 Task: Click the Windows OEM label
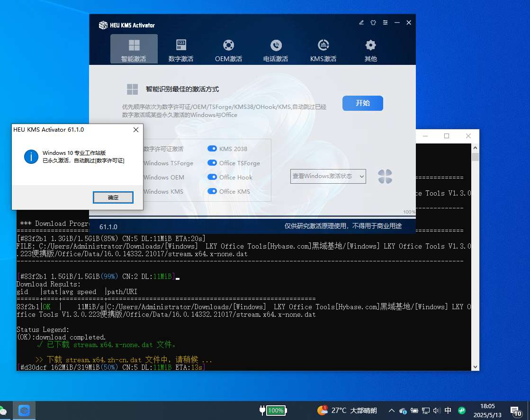click(164, 178)
